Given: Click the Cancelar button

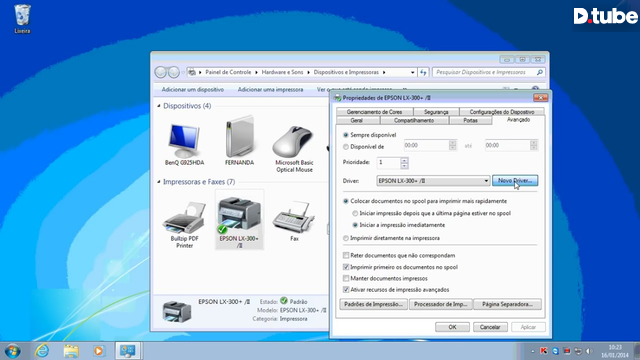Looking at the screenshot, I should pos(490,327).
